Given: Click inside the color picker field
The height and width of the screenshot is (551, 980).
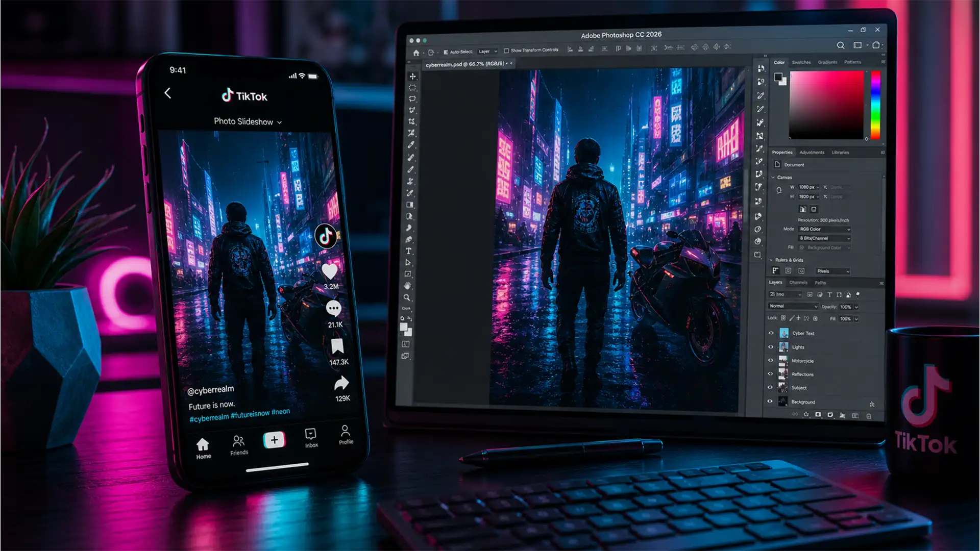Looking at the screenshot, I should (x=827, y=105).
